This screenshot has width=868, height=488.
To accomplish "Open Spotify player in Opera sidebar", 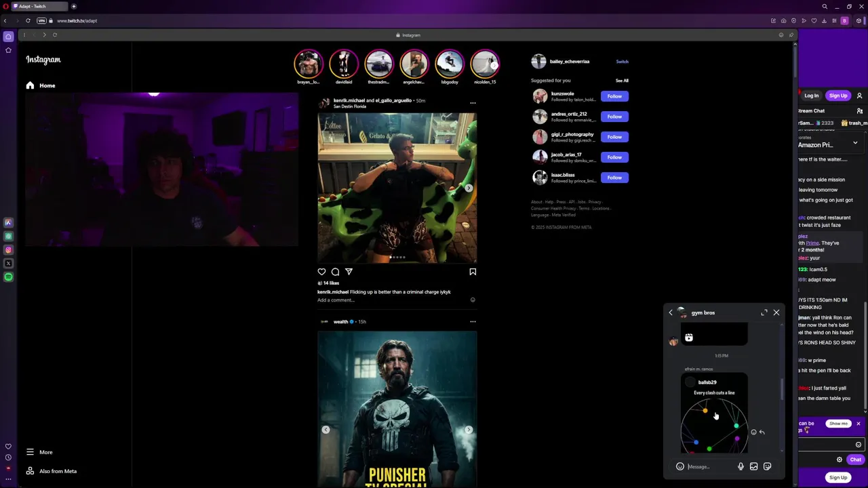I will click(8, 277).
